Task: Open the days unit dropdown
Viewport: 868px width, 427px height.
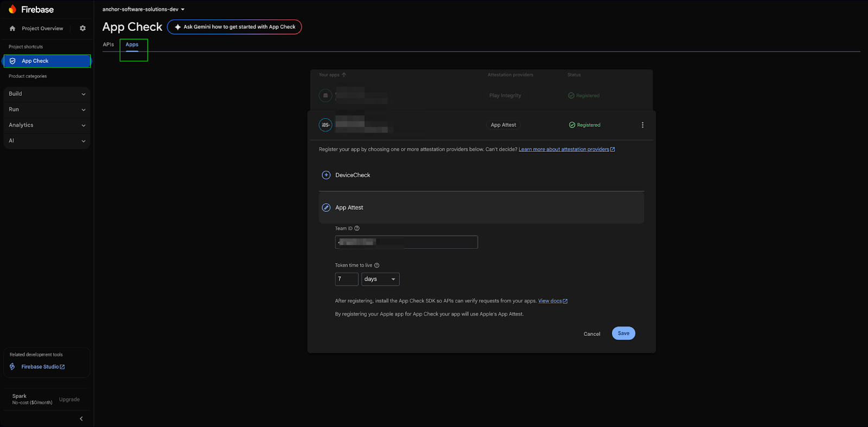Action: [x=380, y=279]
